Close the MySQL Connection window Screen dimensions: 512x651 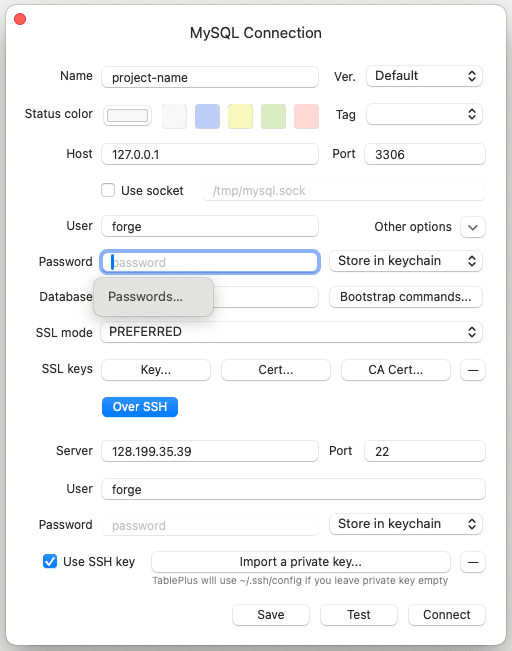click(x=20, y=19)
